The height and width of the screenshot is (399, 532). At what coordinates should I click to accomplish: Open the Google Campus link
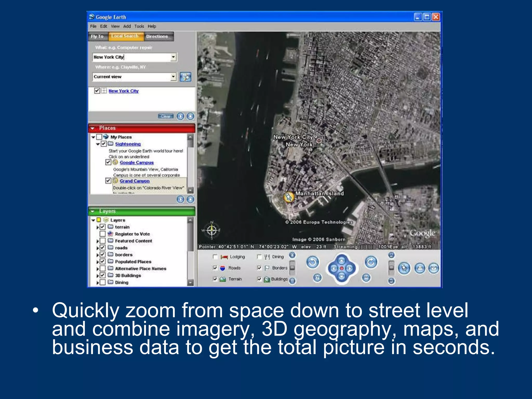137,163
